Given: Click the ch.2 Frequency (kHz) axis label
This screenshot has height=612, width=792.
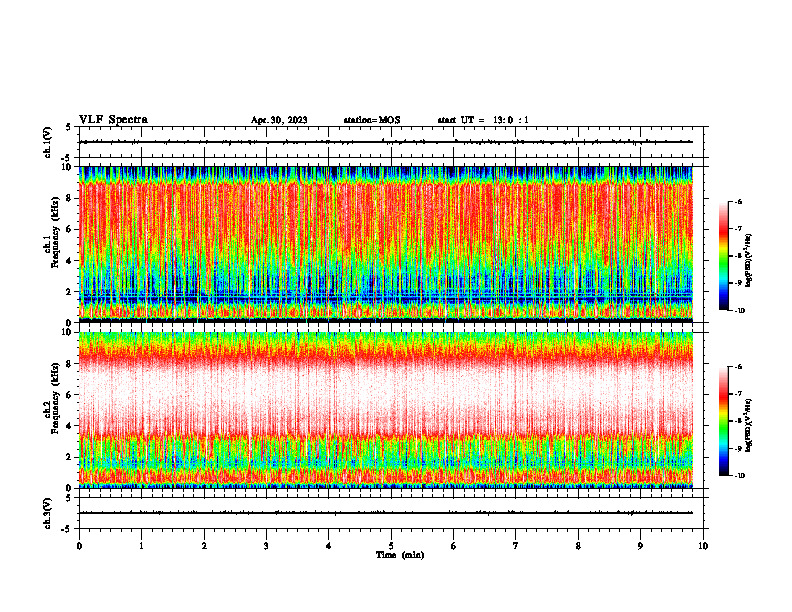Looking at the screenshot, I should pyautogui.click(x=53, y=398).
